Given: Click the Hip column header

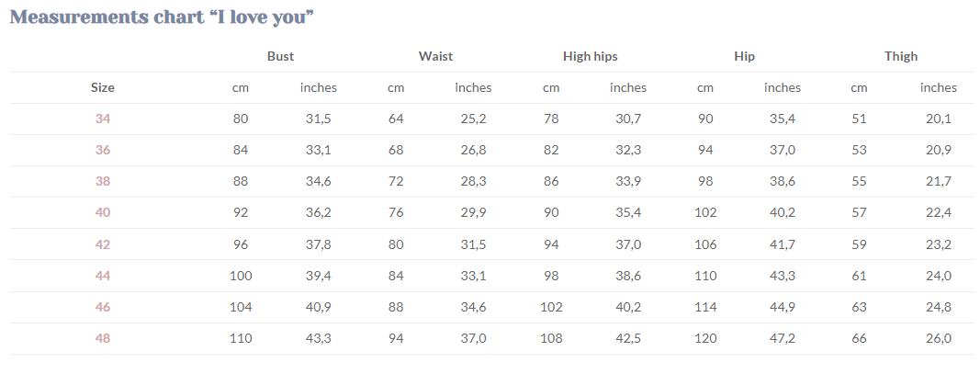Looking at the screenshot, I should coord(745,56).
